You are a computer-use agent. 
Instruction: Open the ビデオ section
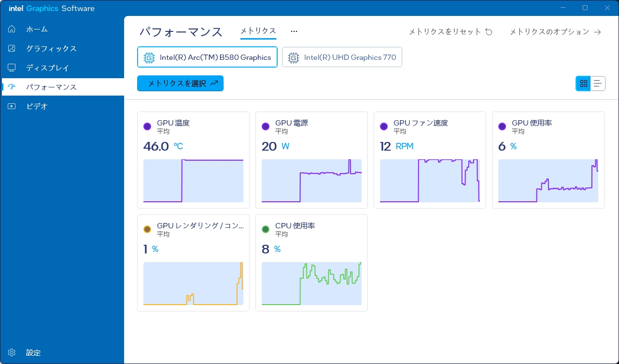click(x=62, y=106)
